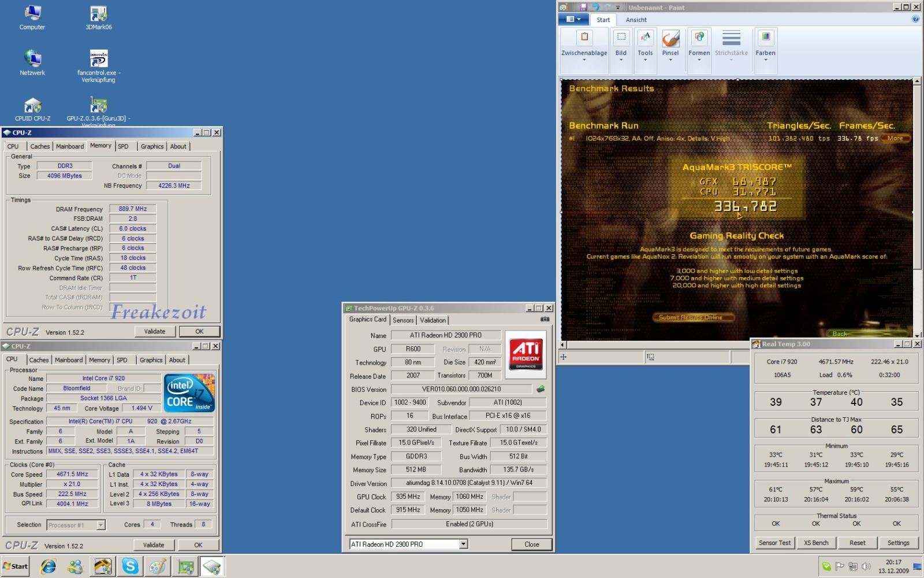Click the Driver Version field in GPU-Z

469,483
